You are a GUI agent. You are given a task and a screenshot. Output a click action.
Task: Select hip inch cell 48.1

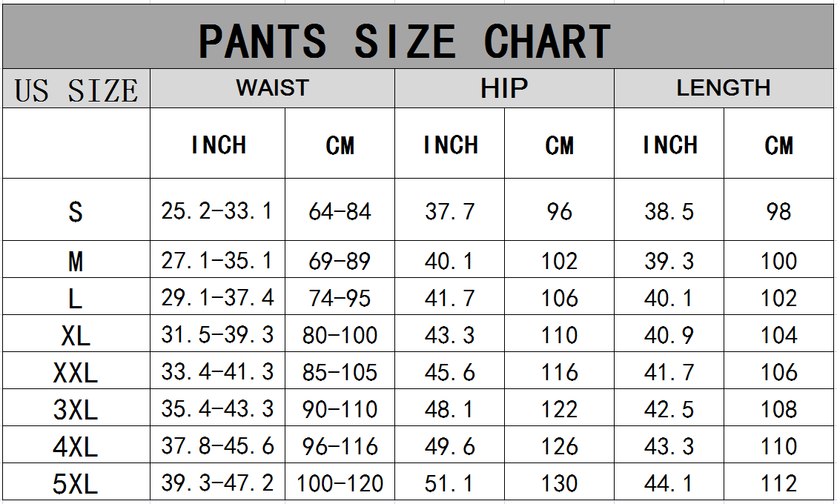[449, 409]
